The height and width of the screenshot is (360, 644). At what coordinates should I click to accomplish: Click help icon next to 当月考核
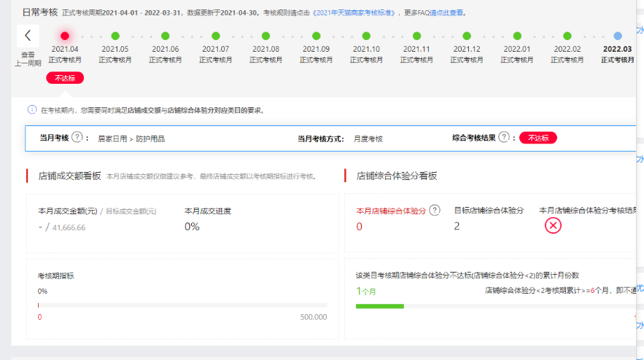point(77,138)
